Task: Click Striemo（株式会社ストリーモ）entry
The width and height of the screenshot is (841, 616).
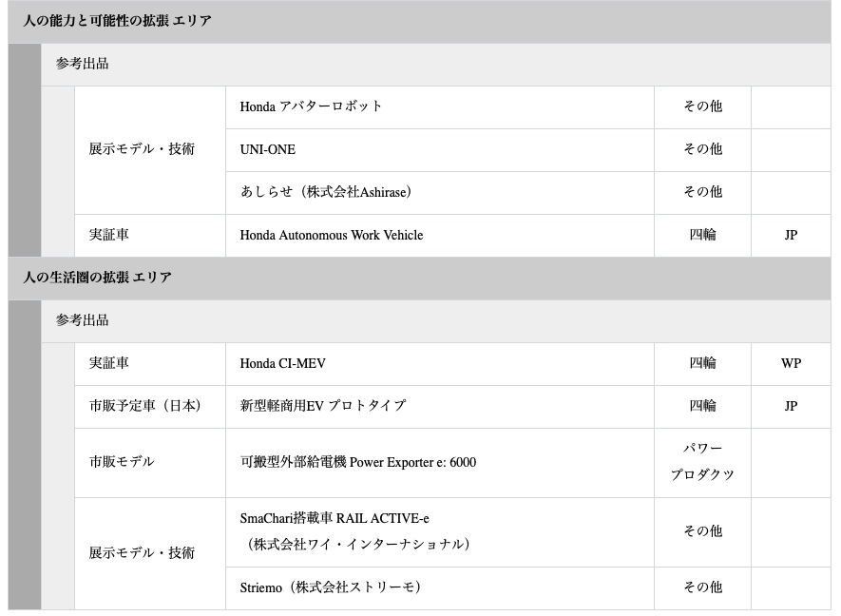Action: tap(330, 587)
